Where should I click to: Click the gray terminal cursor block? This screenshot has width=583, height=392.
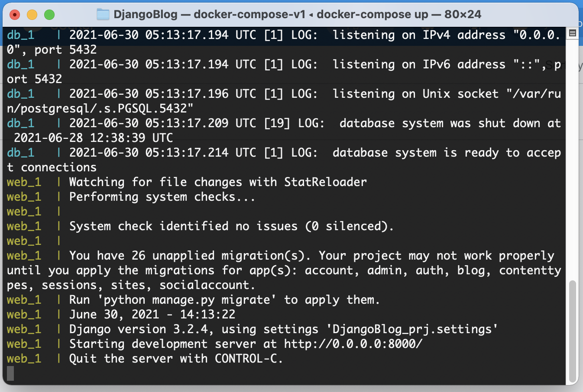click(10, 373)
